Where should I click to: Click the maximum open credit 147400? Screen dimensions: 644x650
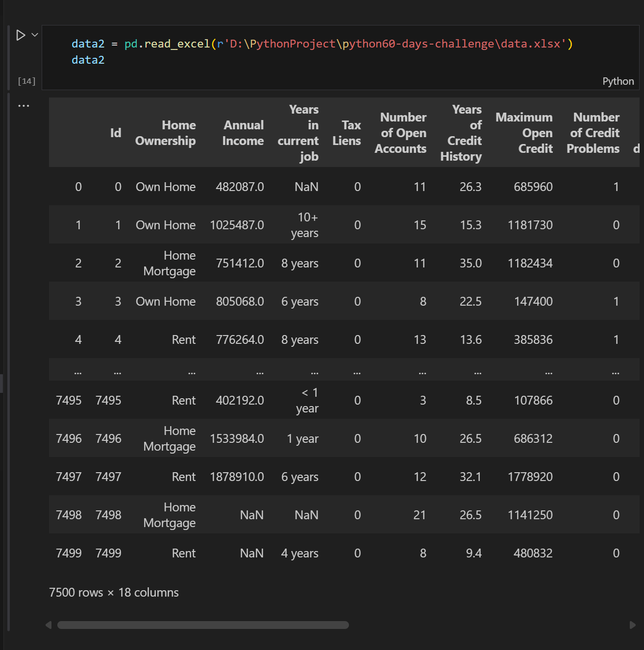[533, 302]
